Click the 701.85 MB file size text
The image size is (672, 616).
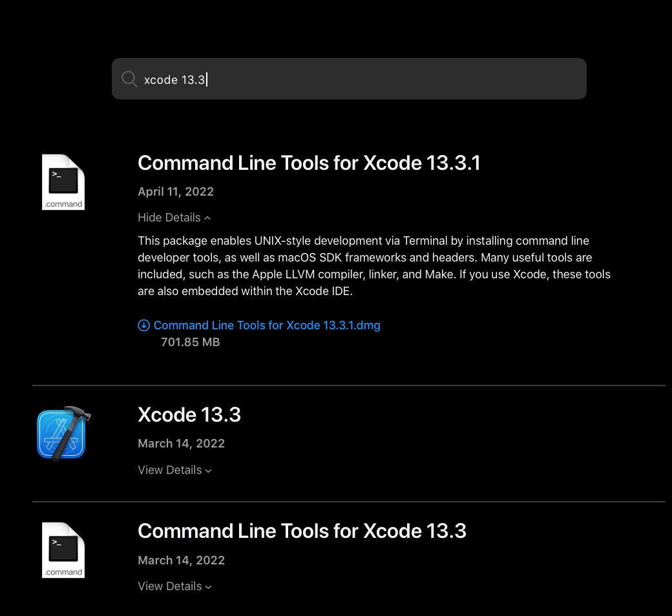pos(190,342)
